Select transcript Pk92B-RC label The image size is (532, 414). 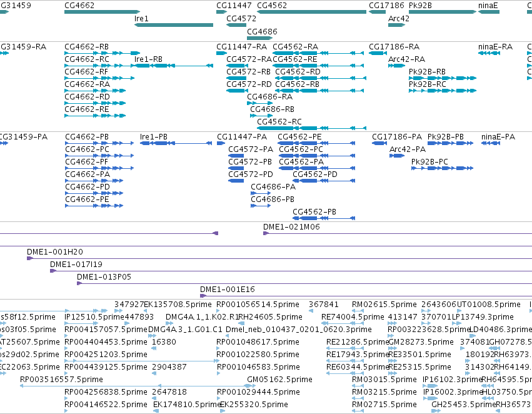coord(428,84)
